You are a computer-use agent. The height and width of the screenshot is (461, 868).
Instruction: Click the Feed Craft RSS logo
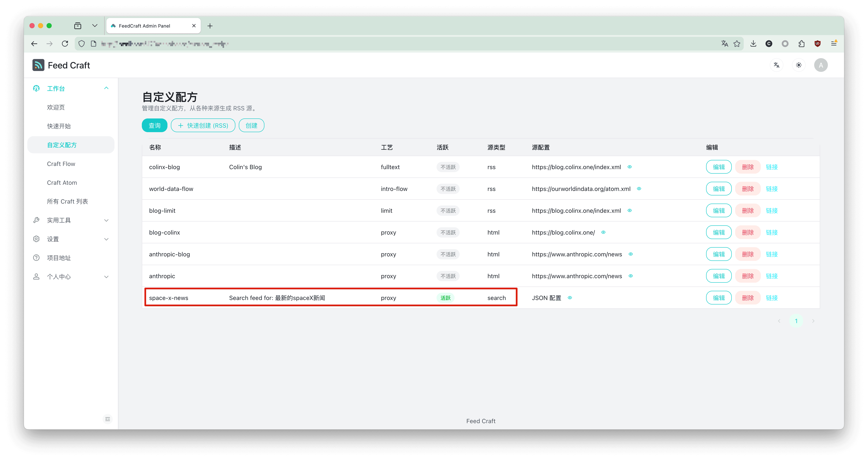click(x=38, y=65)
